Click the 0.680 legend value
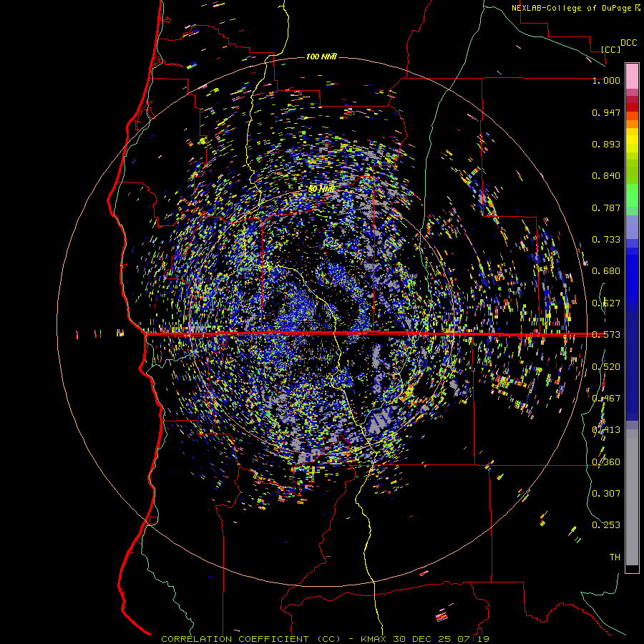 (x=606, y=271)
